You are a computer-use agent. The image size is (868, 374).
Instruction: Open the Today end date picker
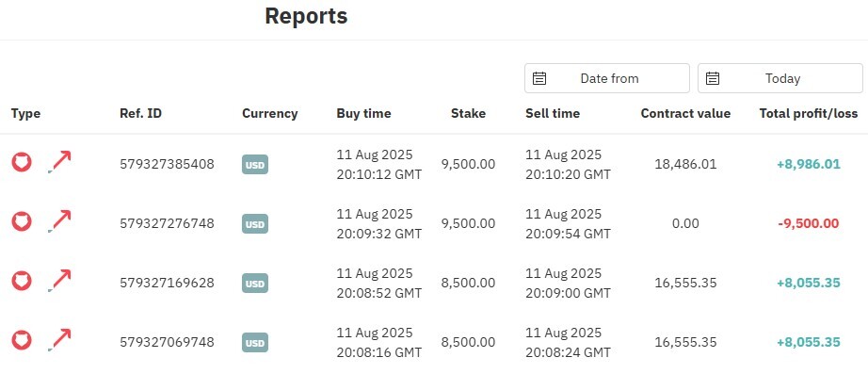coord(780,78)
